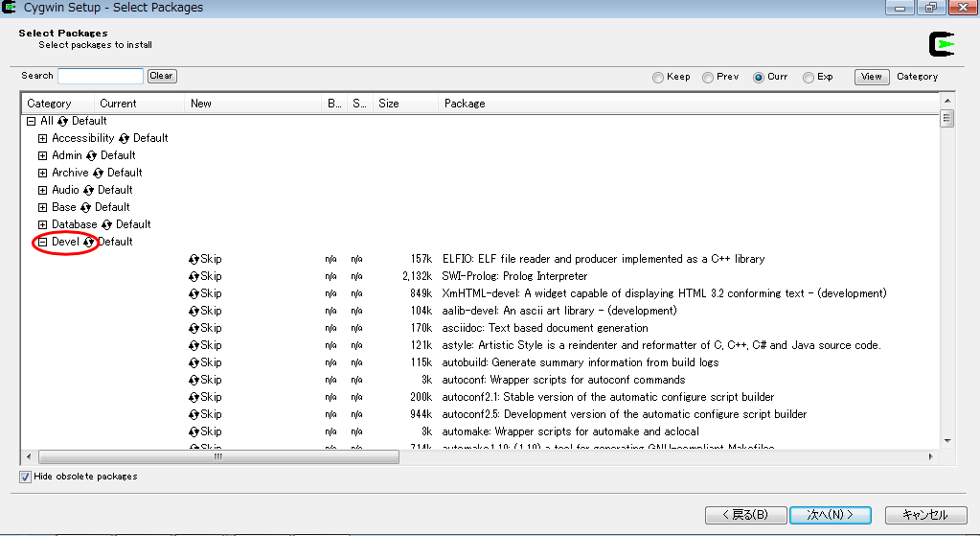Toggle Skip icon for autoconf2.5 package

coord(194,414)
